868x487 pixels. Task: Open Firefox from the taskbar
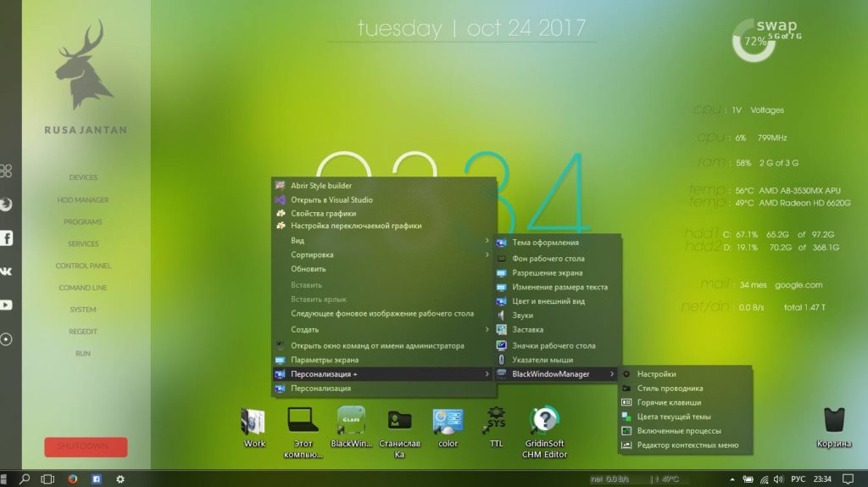pos(73,479)
